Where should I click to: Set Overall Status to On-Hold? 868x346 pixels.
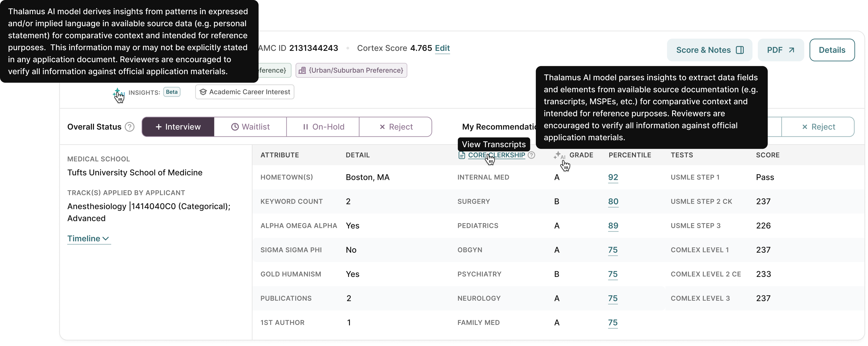323,127
